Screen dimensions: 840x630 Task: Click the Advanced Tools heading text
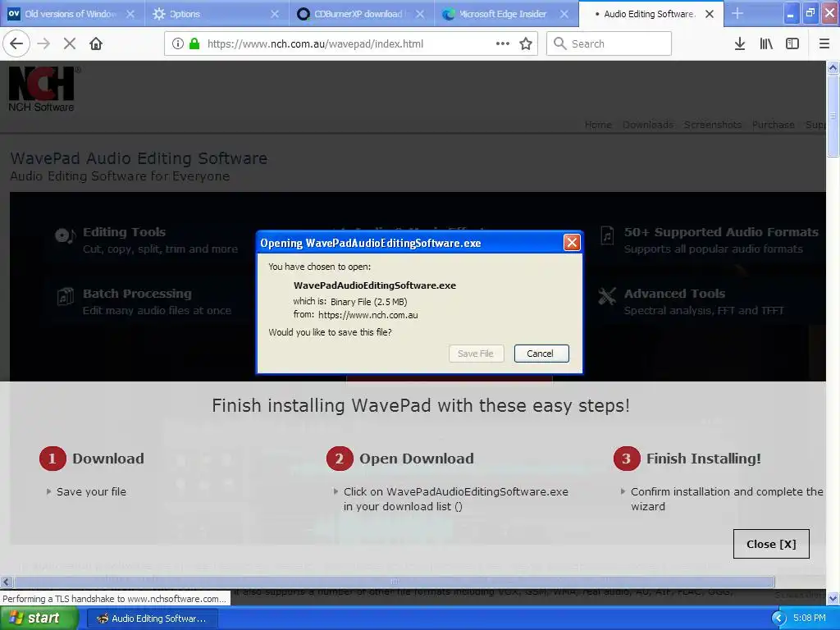(x=674, y=294)
